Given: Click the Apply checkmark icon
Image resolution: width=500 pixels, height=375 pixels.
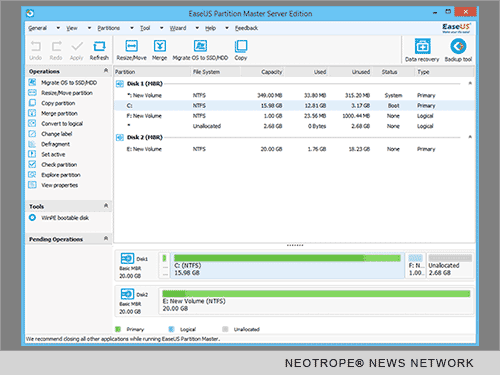Looking at the screenshot, I should click(77, 46).
